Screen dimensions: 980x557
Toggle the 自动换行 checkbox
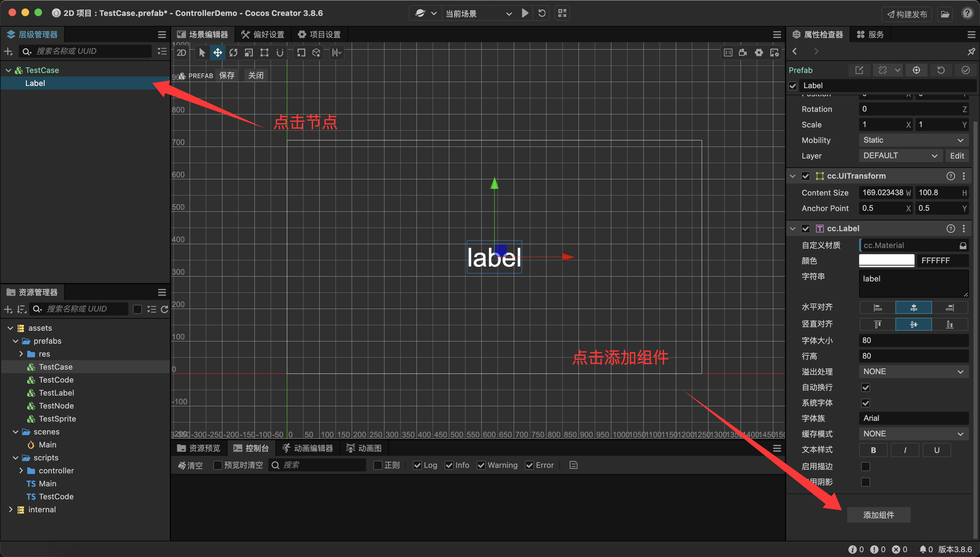tap(865, 387)
